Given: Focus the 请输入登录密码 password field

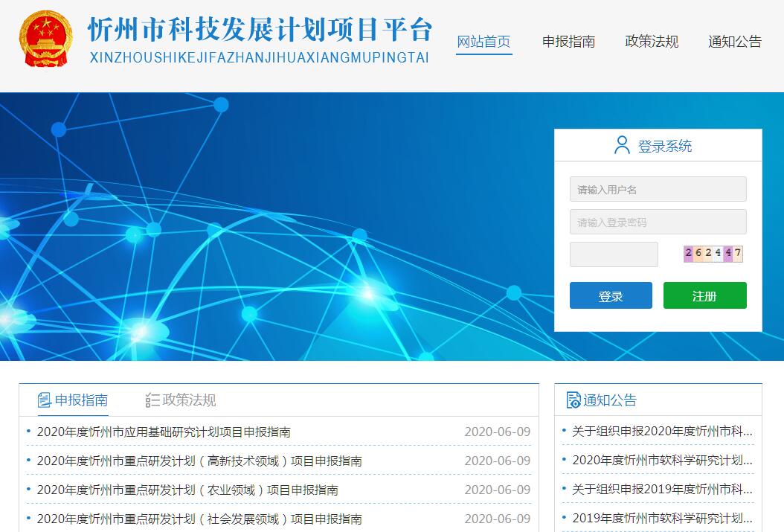Looking at the screenshot, I should (658, 222).
